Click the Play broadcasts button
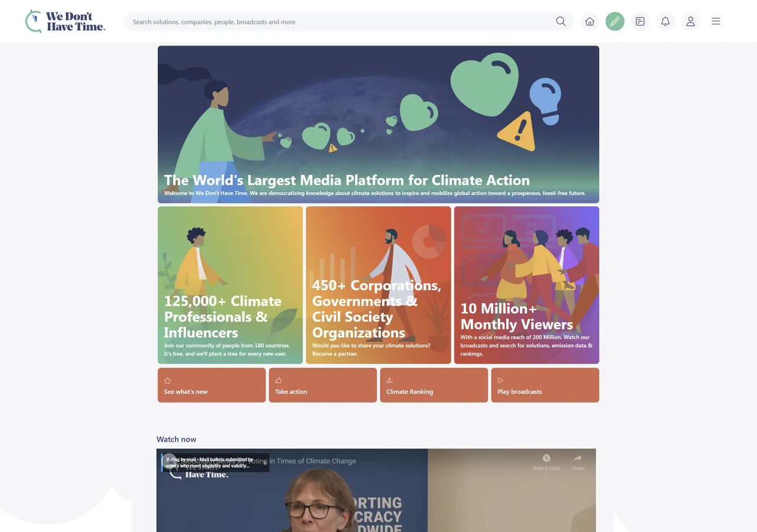 tap(545, 385)
